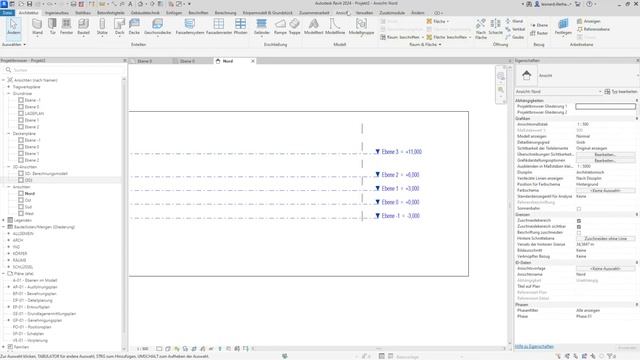The height and width of the screenshot is (360, 640).
Task: Toggle Zuschneidebereich sichtbar checkbox
Action: point(579,227)
